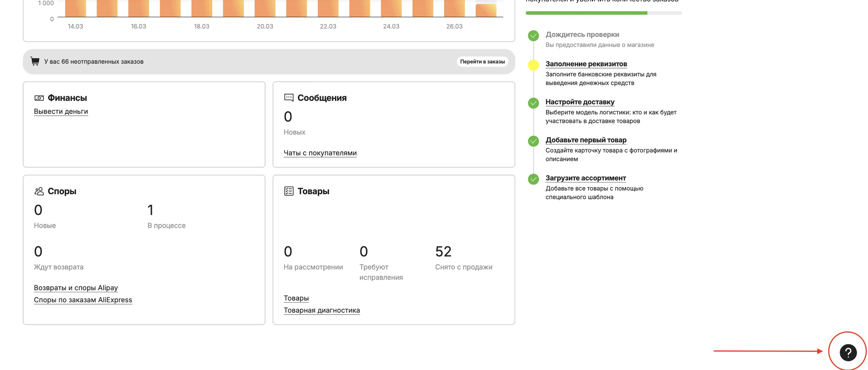Click the Финансы money icon
The height and width of the screenshot is (370, 868).
click(39, 98)
